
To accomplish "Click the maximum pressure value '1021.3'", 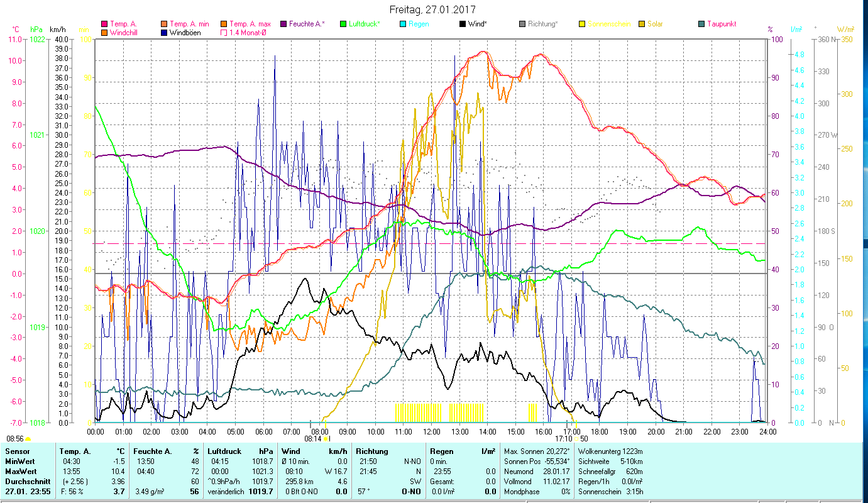I will coord(261,472).
